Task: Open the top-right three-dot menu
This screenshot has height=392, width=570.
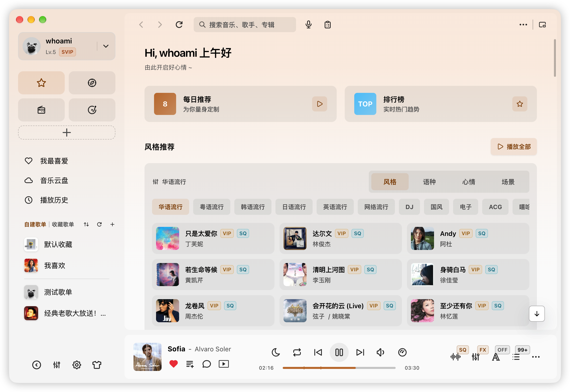Action: coord(523,25)
